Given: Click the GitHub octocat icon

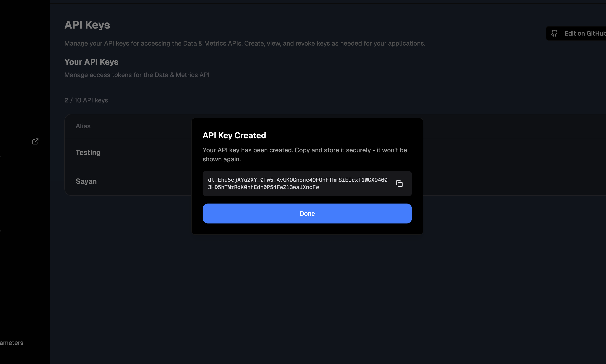Looking at the screenshot, I should (x=554, y=33).
